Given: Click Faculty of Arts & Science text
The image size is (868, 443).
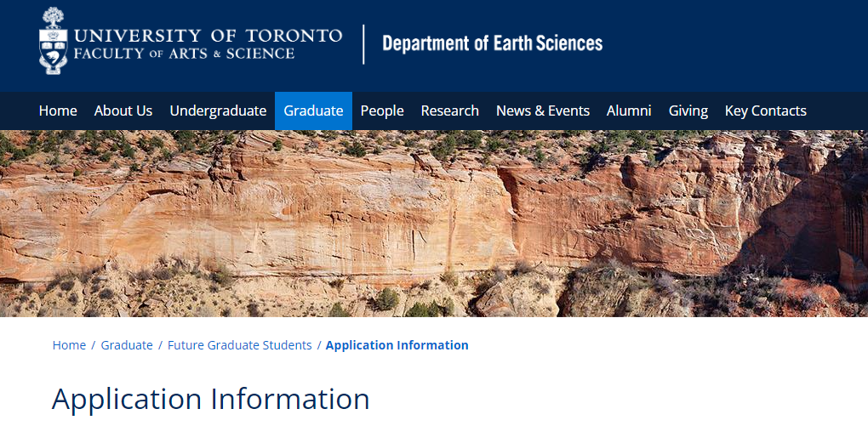Looking at the screenshot, I should point(184,54).
